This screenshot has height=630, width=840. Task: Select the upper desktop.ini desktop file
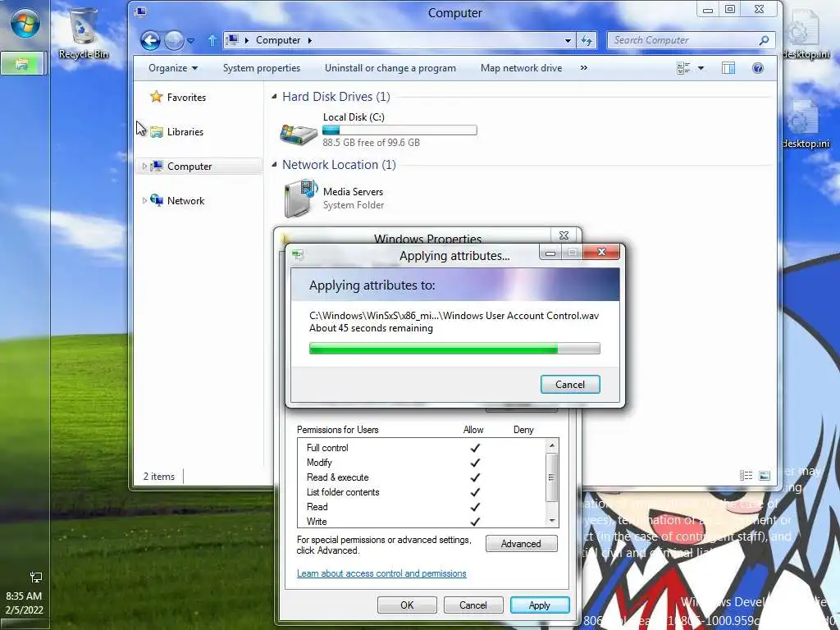point(806,34)
